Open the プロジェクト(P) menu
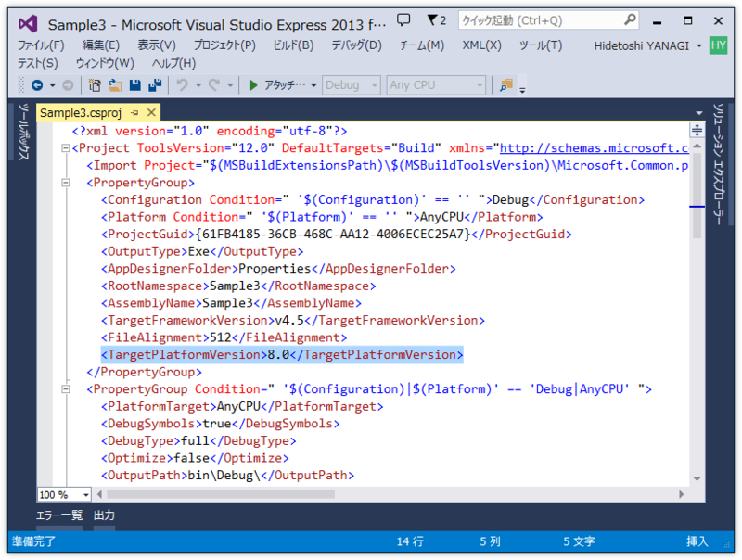This screenshot has height=560, width=742. point(224,45)
